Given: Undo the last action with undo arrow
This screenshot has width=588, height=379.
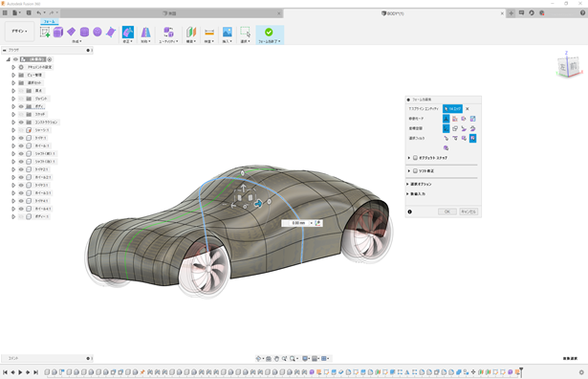Looking at the screenshot, I should click(39, 12).
